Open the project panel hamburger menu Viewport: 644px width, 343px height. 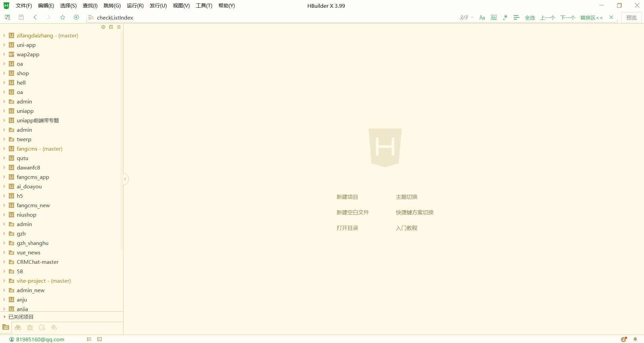pyautogui.click(x=119, y=27)
